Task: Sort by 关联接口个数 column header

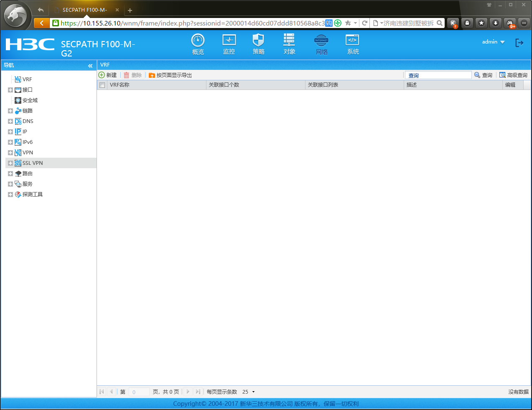Action: pos(256,85)
